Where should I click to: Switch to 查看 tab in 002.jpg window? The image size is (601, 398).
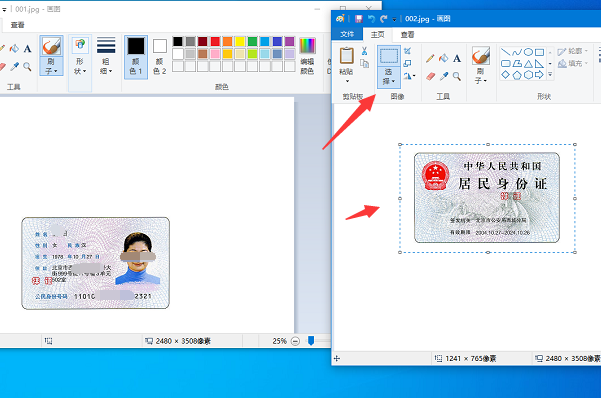pos(407,35)
